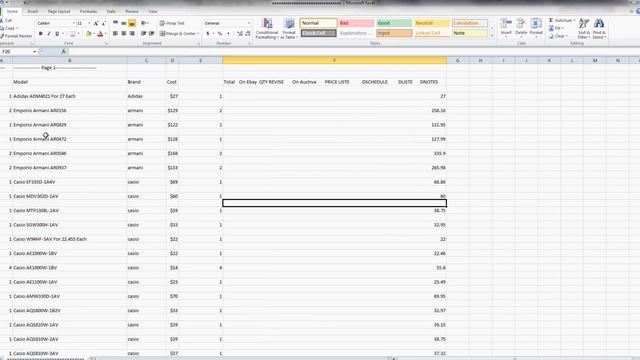Open Find & Select binoculars
The width and height of the screenshot is (640, 360).
pyautogui.click(x=599, y=29)
